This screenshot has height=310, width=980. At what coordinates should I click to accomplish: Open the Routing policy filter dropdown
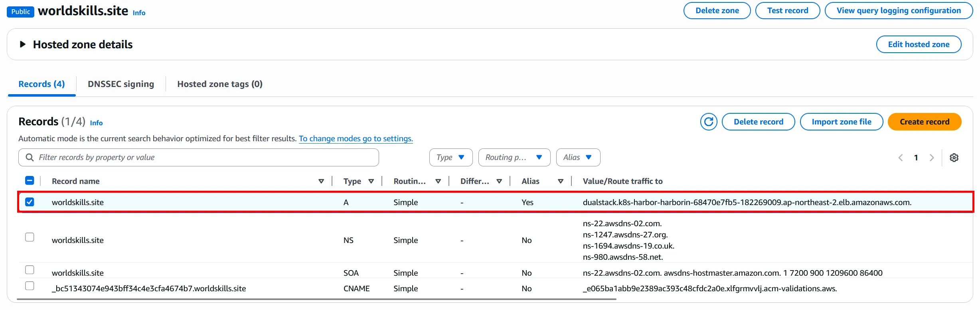coord(514,158)
